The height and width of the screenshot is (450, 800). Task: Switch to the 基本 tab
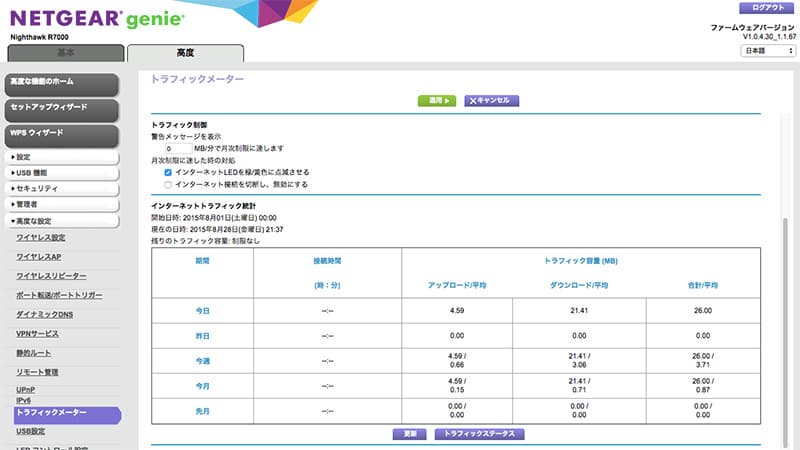[x=63, y=53]
